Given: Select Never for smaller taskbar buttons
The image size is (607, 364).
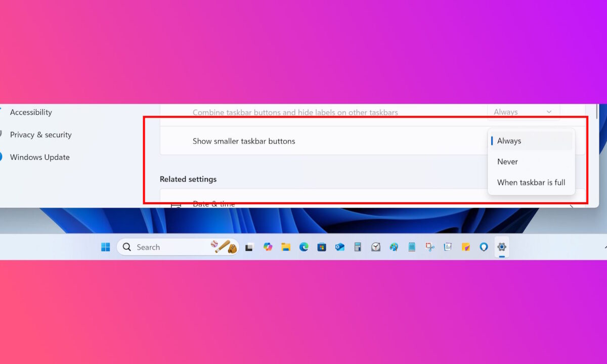Looking at the screenshot, I should click(x=507, y=161).
